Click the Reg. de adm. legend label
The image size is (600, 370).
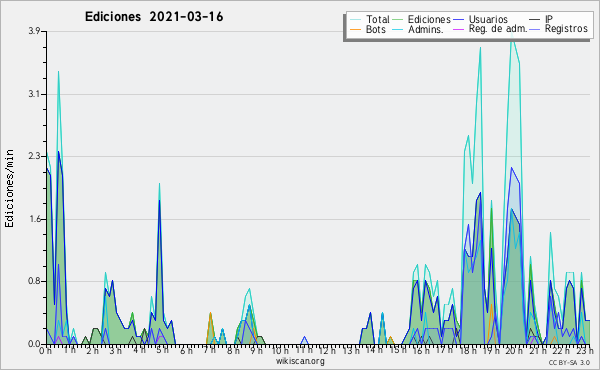tap(498, 29)
